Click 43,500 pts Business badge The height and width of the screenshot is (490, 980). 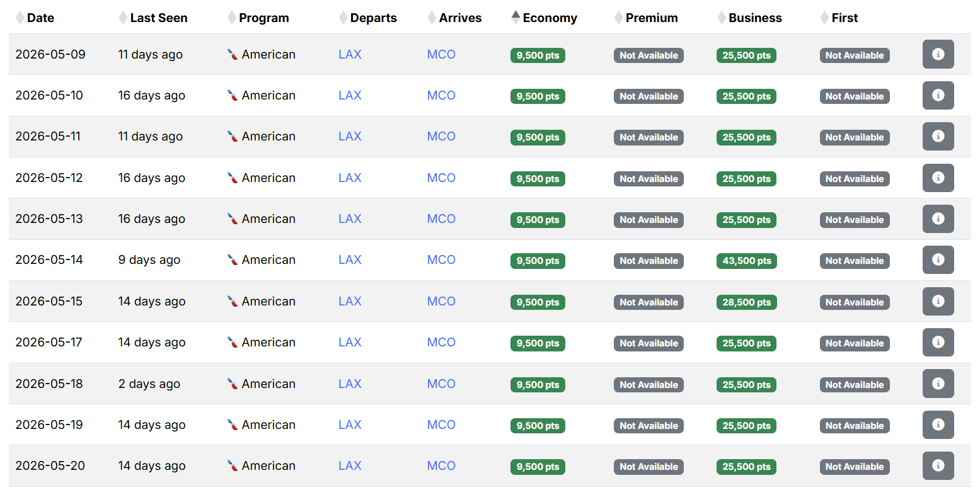pyautogui.click(x=746, y=261)
